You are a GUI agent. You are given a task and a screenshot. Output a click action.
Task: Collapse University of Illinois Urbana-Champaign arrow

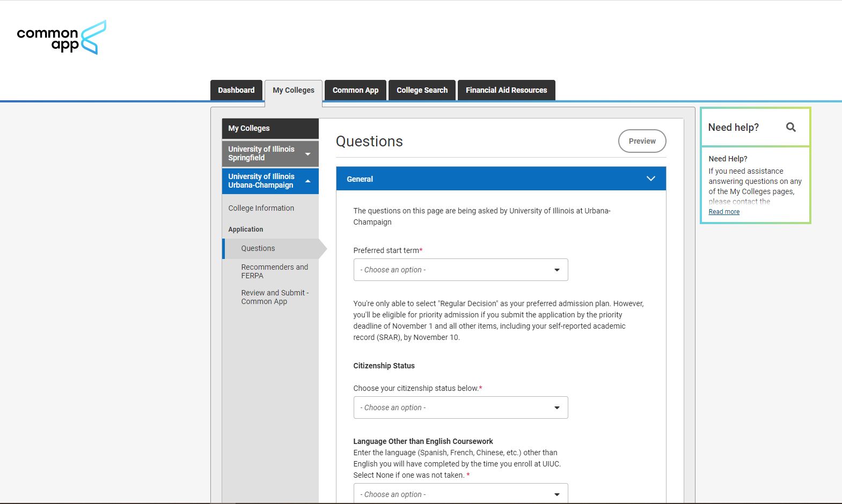pyautogui.click(x=307, y=181)
